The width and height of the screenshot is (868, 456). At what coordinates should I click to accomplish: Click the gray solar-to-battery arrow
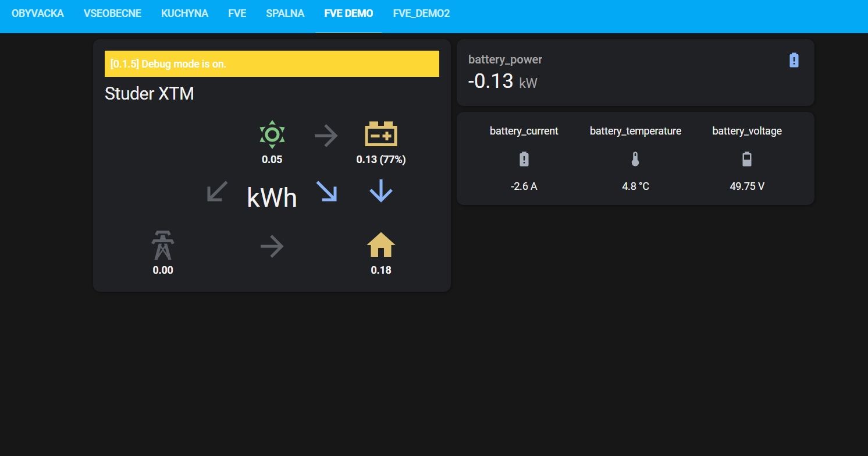pos(326,137)
